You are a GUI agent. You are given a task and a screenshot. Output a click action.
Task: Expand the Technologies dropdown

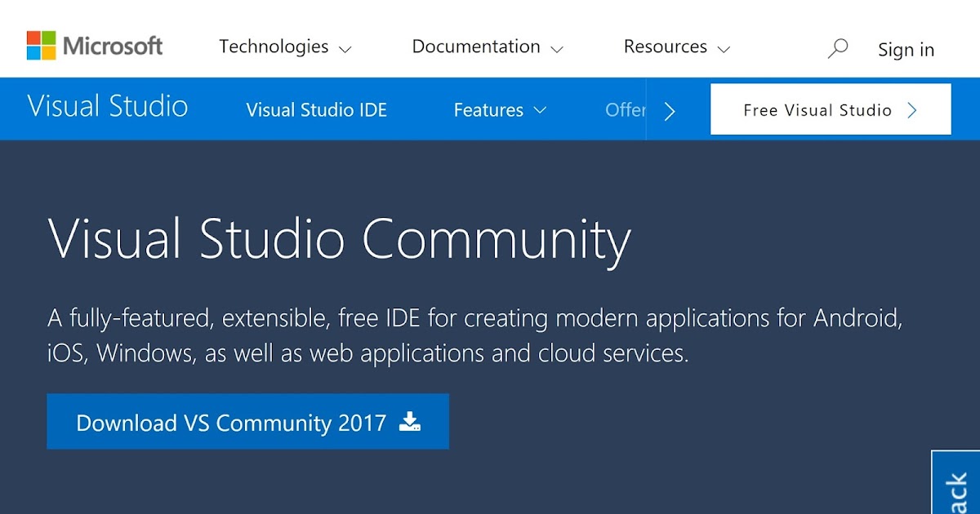tap(344, 49)
